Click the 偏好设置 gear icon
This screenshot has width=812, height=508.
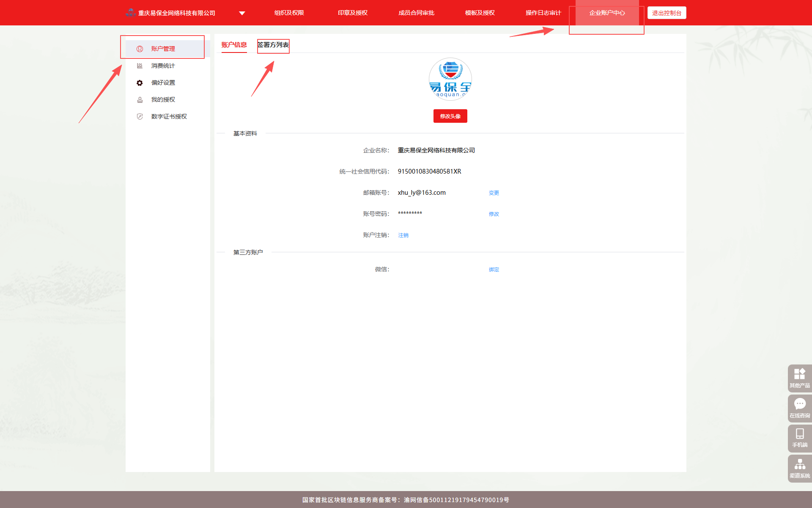[x=140, y=83]
